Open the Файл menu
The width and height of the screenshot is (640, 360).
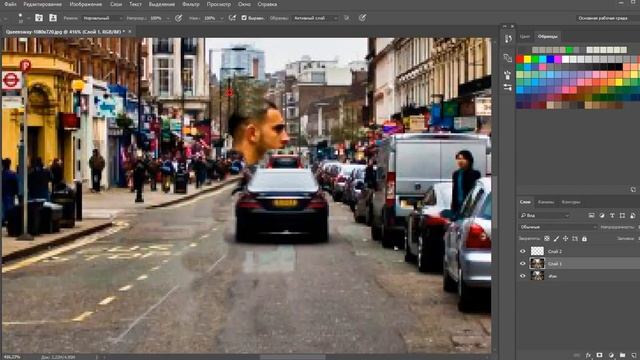coord(10,4)
